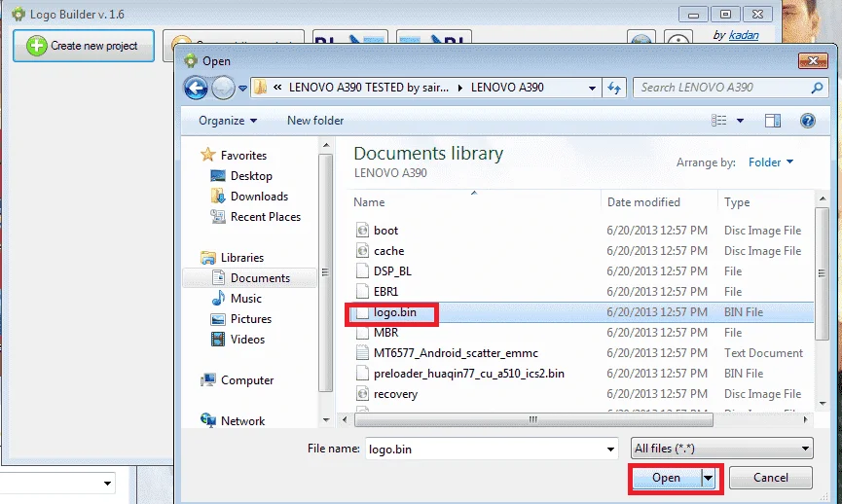This screenshot has width=842, height=504.
Task: Open the Organize menu
Action: pos(228,121)
